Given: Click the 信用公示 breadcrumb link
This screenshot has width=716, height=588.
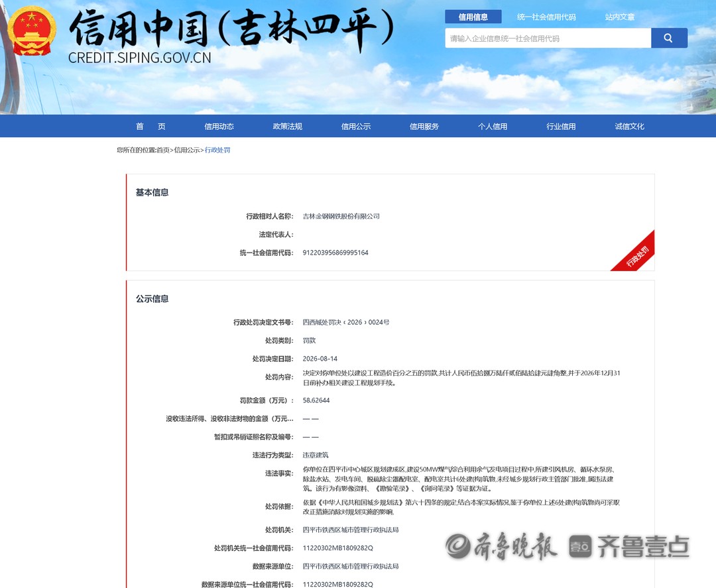Looking at the screenshot, I should (187, 150).
